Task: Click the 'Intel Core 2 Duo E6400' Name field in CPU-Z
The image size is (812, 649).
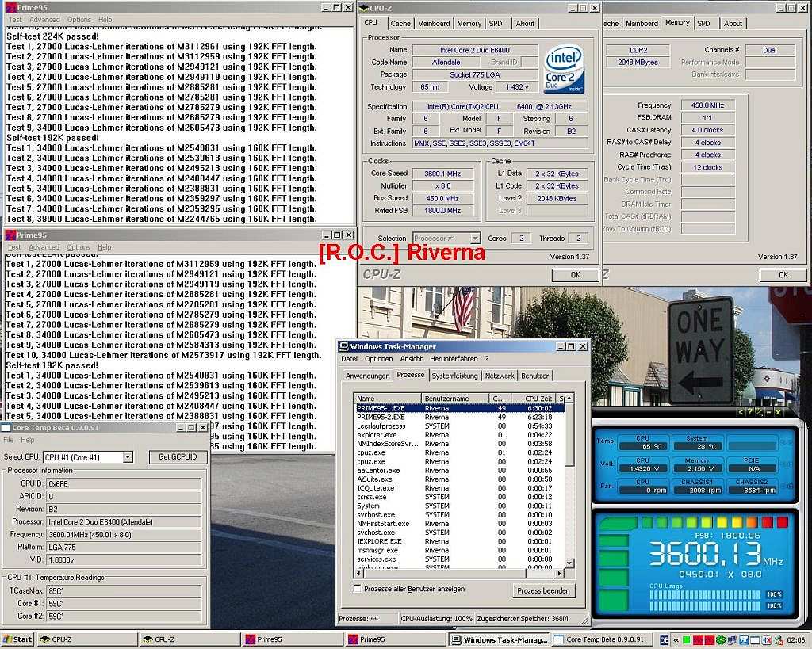Action: tap(475, 50)
